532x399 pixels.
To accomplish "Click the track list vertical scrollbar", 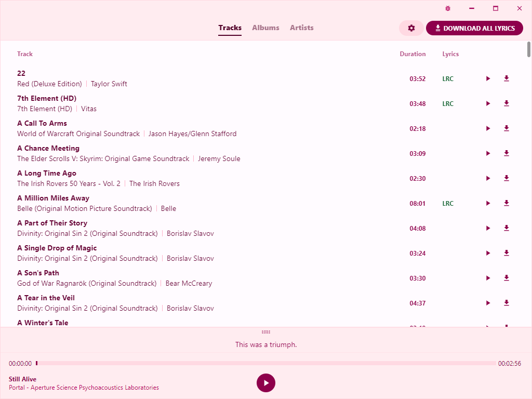I will coord(528,49).
